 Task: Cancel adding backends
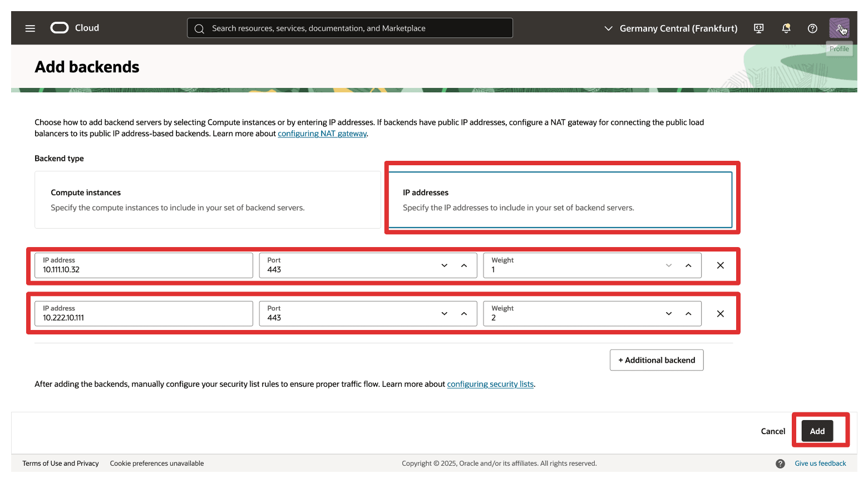coord(773,431)
